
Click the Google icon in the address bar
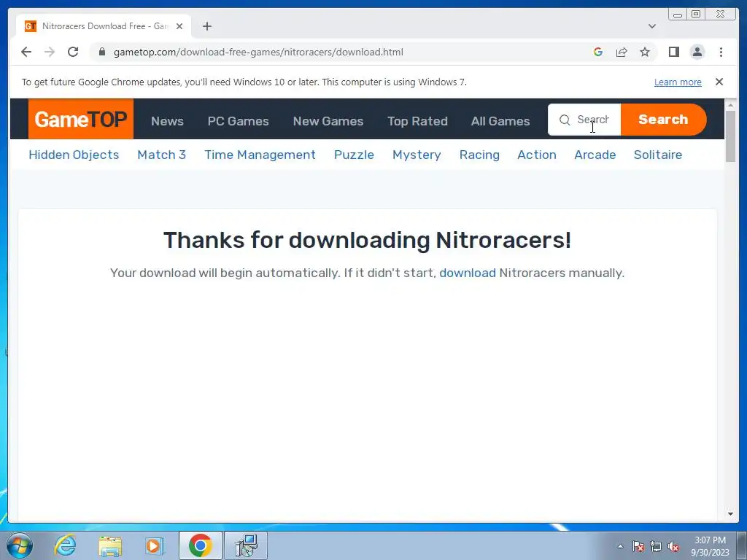click(598, 52)
